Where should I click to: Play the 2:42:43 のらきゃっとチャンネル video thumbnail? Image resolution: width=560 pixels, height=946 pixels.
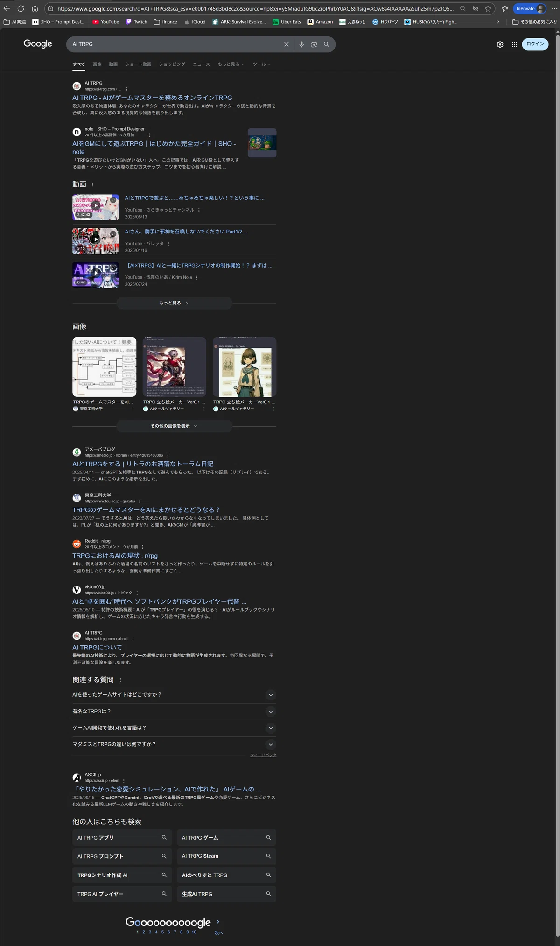coord(96,207)
